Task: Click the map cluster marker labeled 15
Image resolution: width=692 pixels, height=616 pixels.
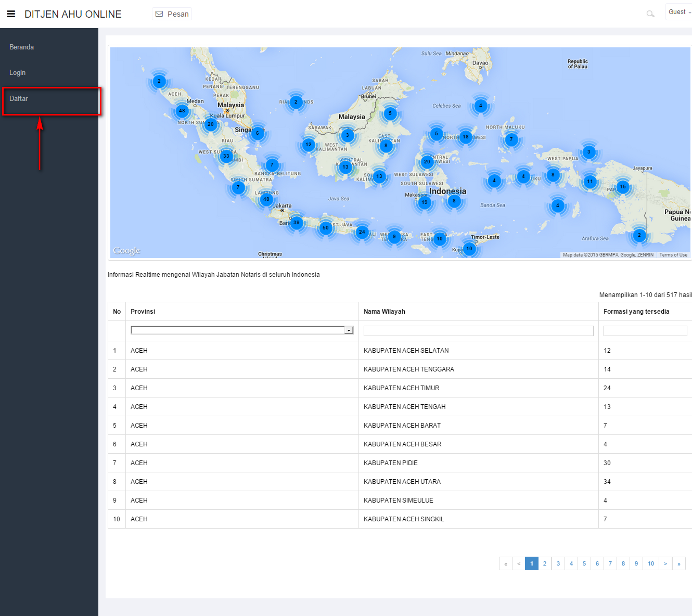Action: (623, 187)
